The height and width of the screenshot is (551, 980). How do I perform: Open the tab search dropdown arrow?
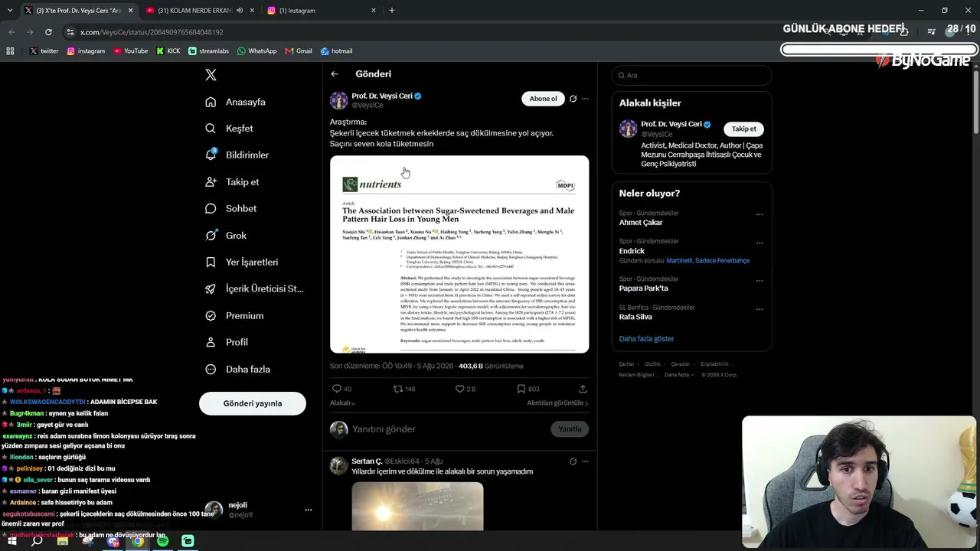click(10, 11)
